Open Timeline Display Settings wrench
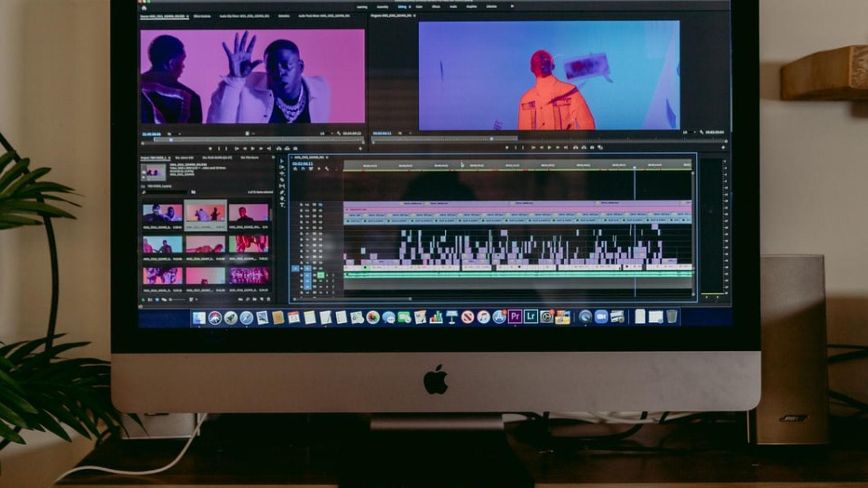868x488 pixels. pos(327,168)
